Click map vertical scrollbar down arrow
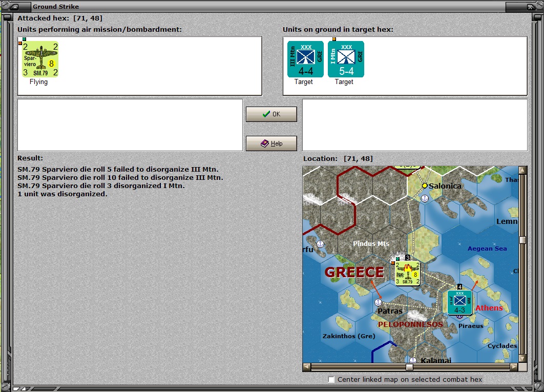The width and height of the screenshot is (544, 392). pyautogui.click(x=522, y=359)
